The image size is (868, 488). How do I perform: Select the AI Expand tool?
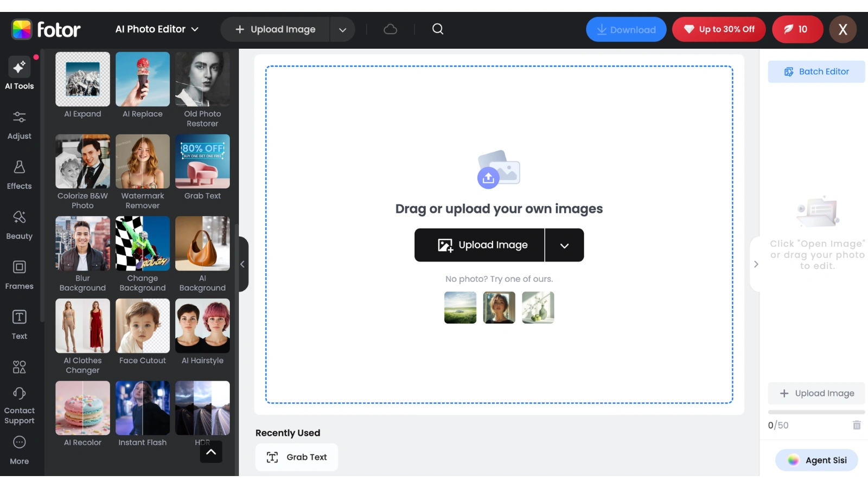click(82, 85)
